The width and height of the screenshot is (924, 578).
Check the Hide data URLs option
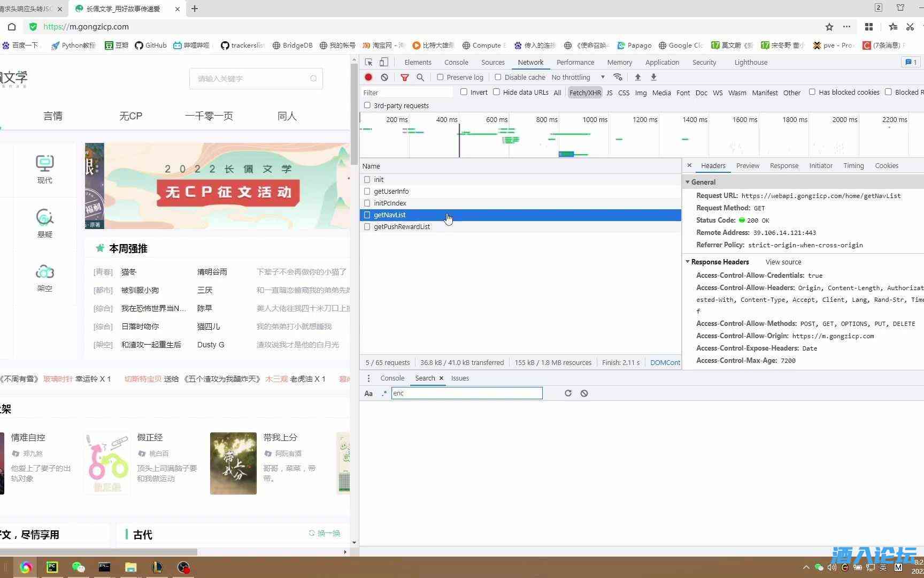497,92
